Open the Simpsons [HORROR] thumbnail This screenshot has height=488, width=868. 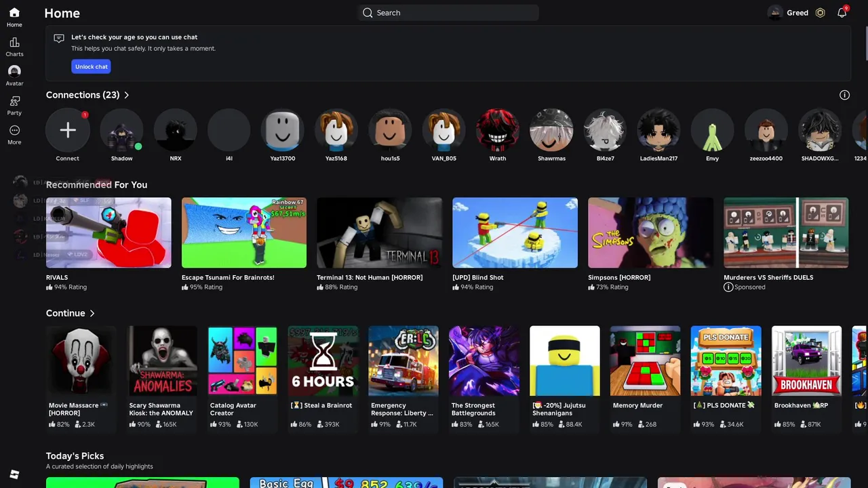[650, 232]
